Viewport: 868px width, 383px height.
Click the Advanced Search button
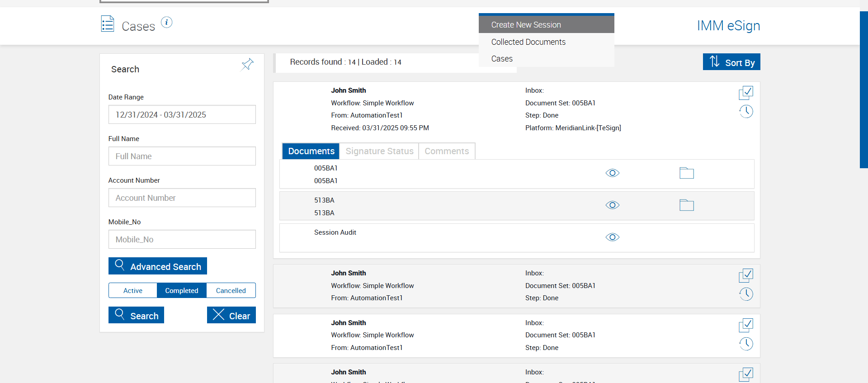click(158, 266)
